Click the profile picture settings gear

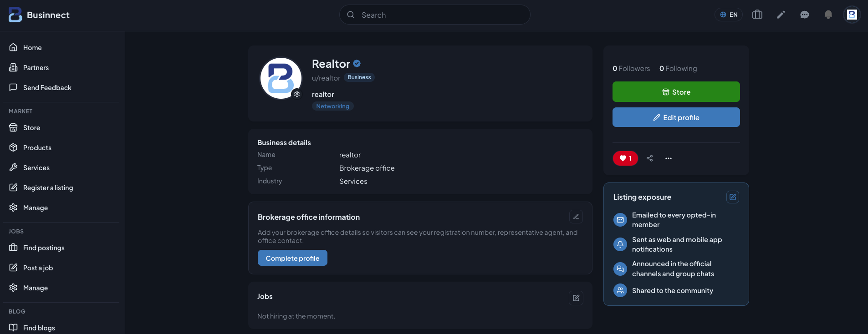[297, 94]
